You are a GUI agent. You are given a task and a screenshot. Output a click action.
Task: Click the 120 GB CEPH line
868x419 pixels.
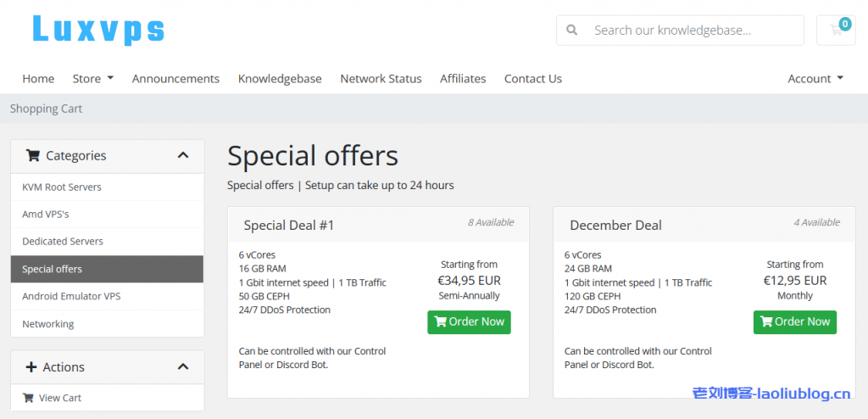593,296
